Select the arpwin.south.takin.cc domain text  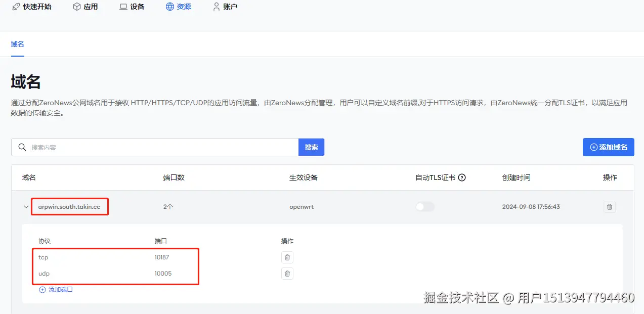point(69,207)
